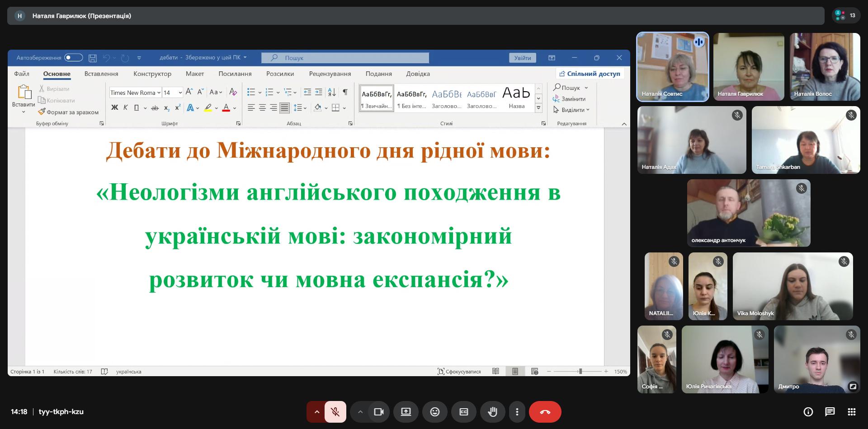The height and width of the screenshot is (429, 868).
Task: Open the chat panel icon
Action: pos(830,412)
